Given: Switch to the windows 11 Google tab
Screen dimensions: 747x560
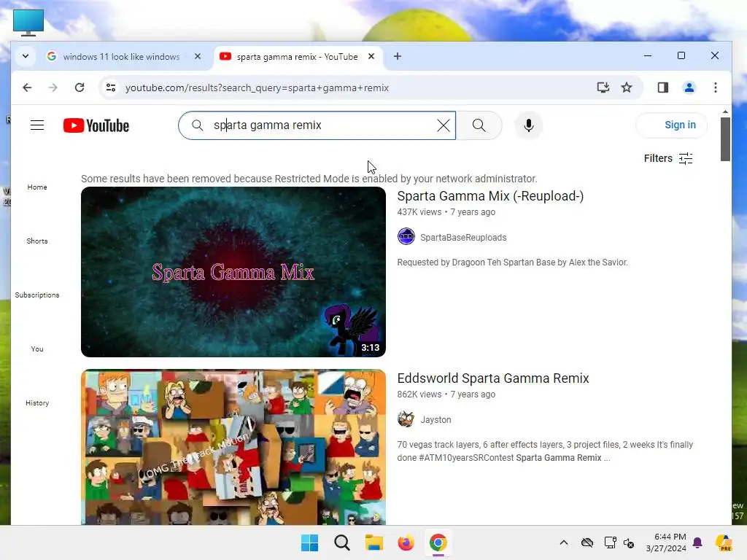Looking at the screenshot, I should point(122,57).
